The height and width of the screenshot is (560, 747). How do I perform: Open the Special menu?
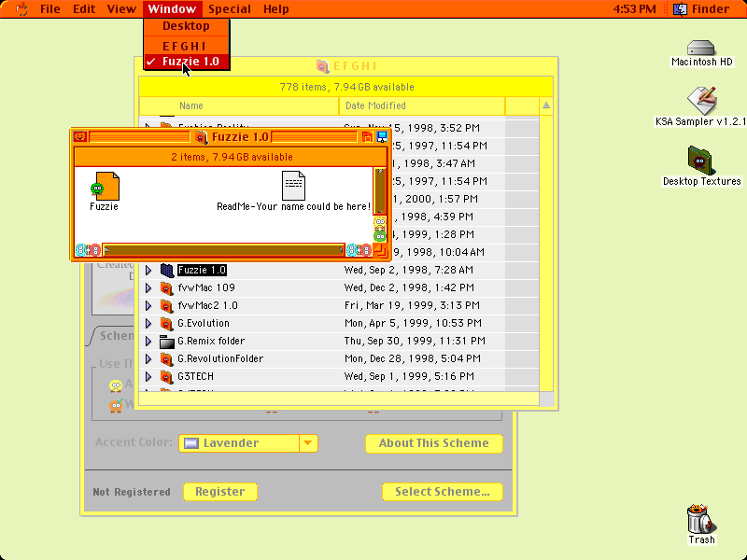coord(230,9)
